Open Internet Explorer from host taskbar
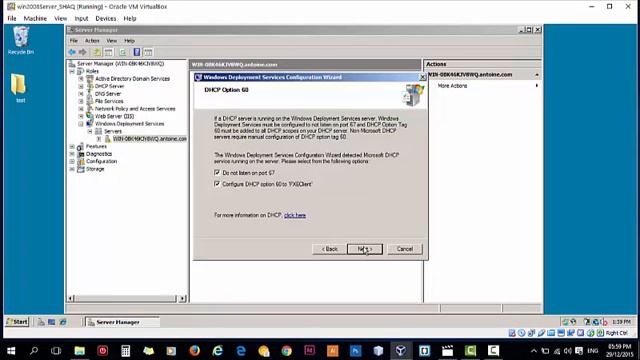This screenshot has width=640, height=360. pyautogui.click(x=218, y=351)
